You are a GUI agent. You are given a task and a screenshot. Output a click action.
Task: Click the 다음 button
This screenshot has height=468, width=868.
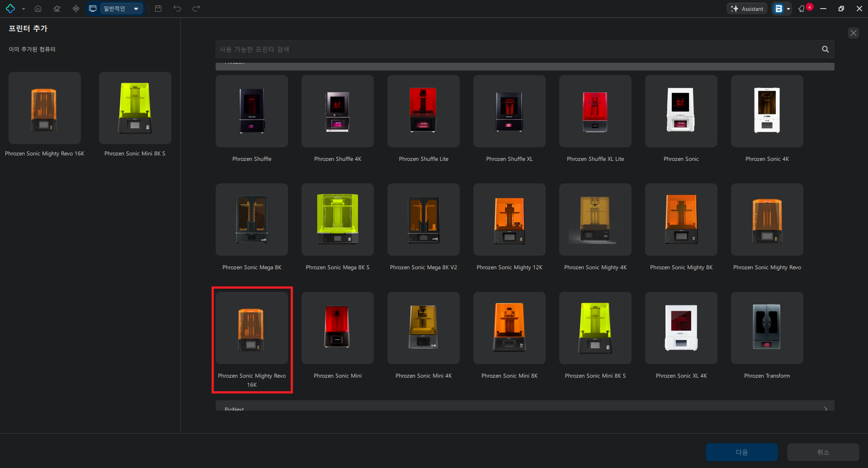(741, 452)
